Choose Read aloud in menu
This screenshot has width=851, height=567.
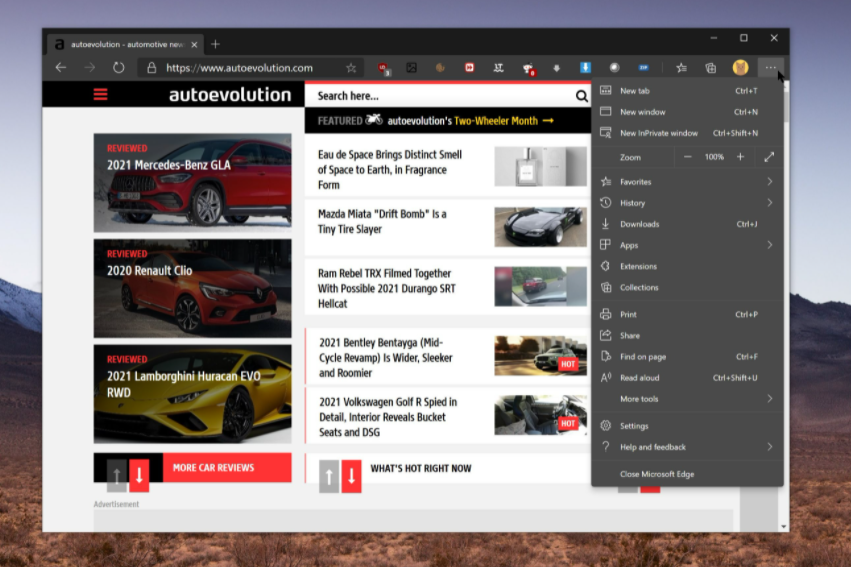click(687, 378)
